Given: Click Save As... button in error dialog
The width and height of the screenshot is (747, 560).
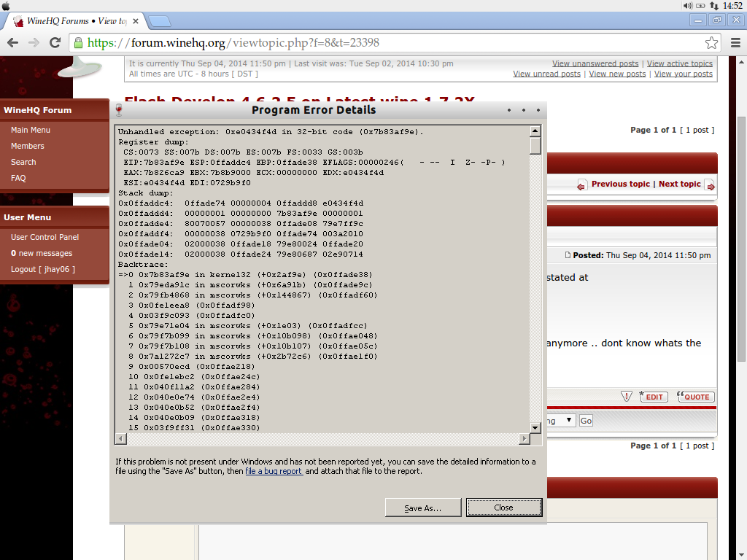Looking at the screenshot, I should [x=423, y=507].
